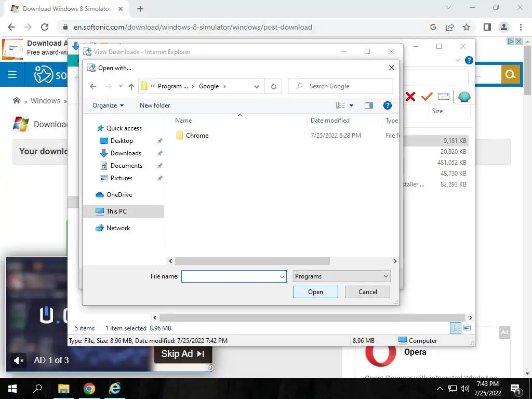Click the Cancel button
532x399 pixels.
point(367,292)
